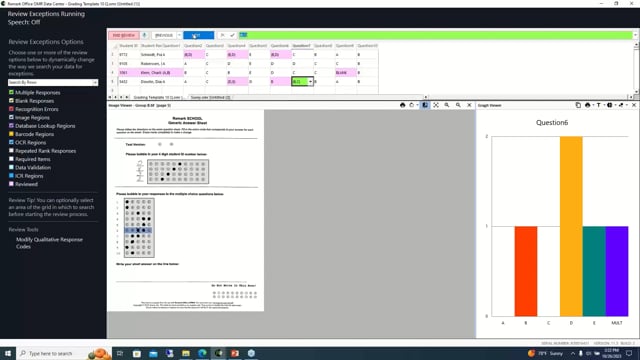Image resolution: width=640 pixels, height=360 pixels.
Task: Toggle highlighted region view icon in Image Viewer
Action: [x=425, y=105]
